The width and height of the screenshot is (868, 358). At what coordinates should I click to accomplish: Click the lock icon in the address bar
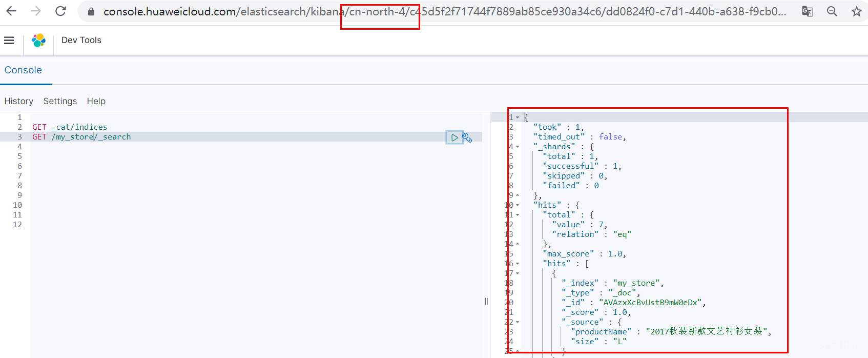point(91,11)
